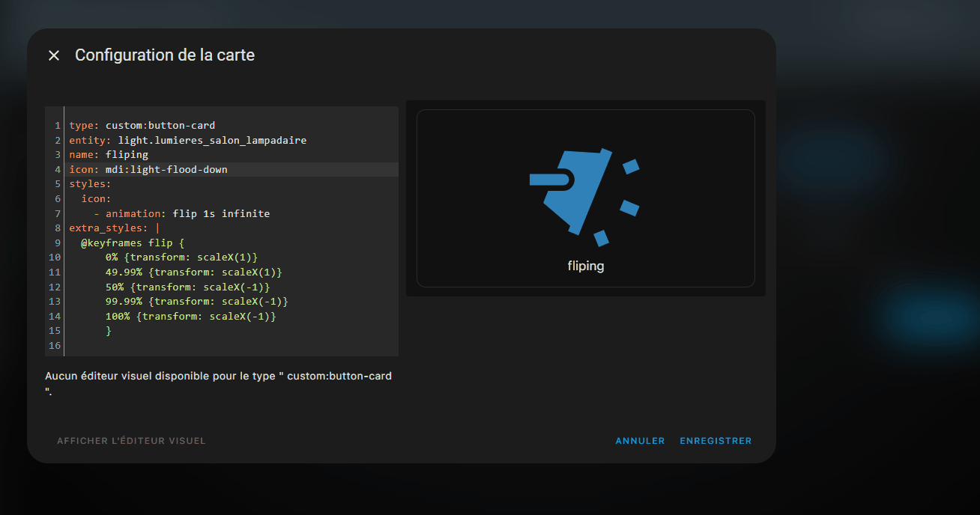
Task: Place cursor on 'extra_styles: |' line
Action: (112, 228)
